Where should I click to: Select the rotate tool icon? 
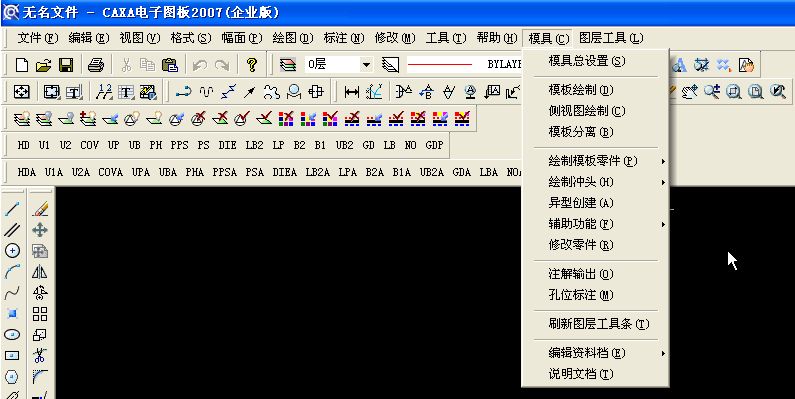[40, 293]
